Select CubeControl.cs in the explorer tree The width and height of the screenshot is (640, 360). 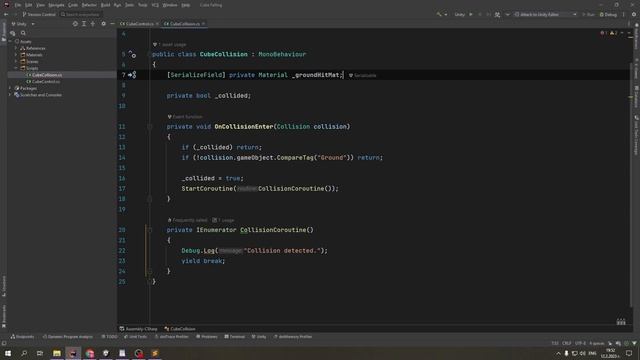pos(43,81)
